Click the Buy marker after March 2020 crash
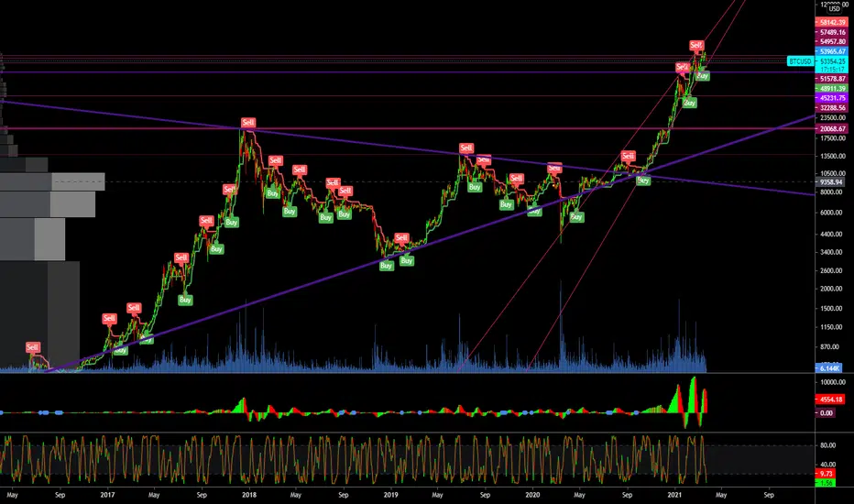The height and width of the screenshot is (504, 854). [x=576, y=217]
